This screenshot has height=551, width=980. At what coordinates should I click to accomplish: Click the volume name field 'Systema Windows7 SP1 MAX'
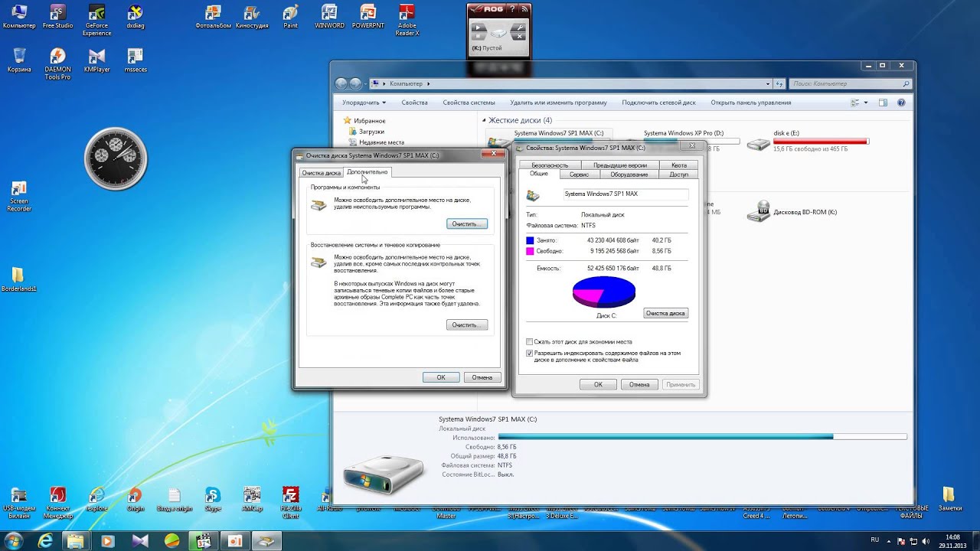pos(626,194)
